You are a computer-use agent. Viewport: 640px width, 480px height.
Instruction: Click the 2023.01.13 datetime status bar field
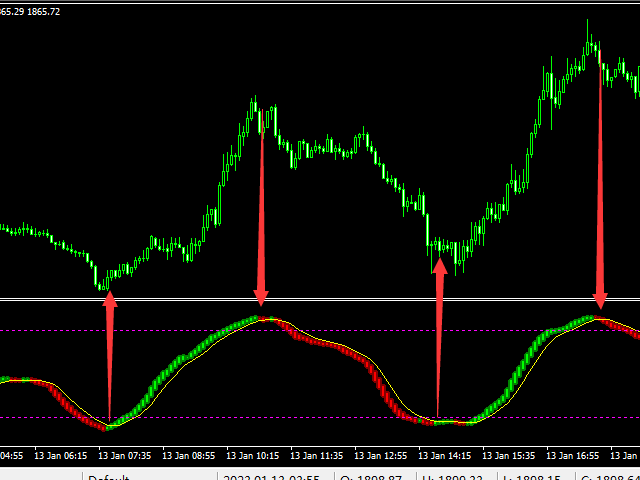pyautogui.click(x=276, y=476)
